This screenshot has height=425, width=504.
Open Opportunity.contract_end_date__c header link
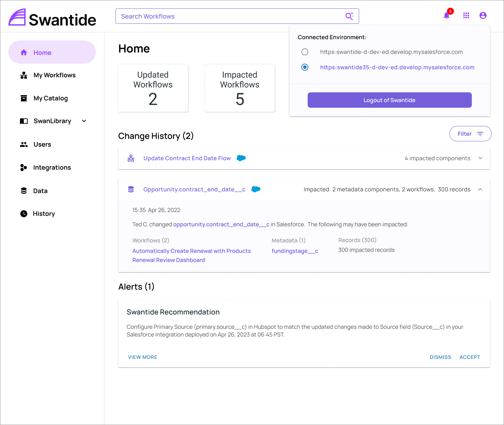pyautogui.click(x=194, y=189)
